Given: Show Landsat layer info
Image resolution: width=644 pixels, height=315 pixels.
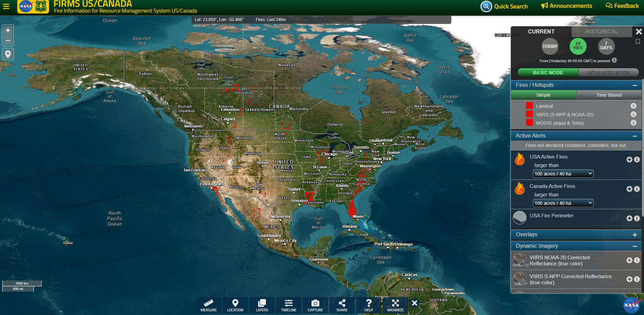Looking at the screenshot, I should pyautogui.click(x=634, y=106).
